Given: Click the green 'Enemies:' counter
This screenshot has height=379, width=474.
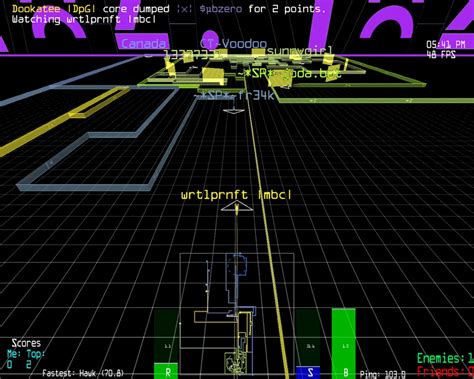Looking at the screenshot, I should coord(445,359).
